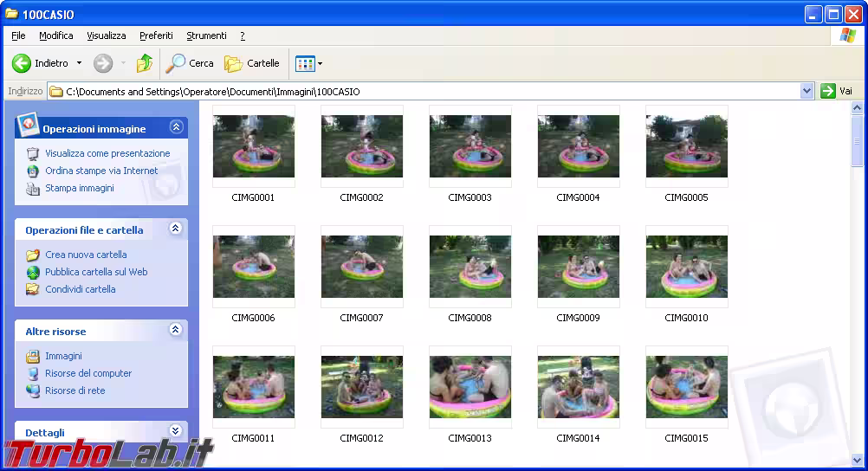This screenshot has height=471, width=868.
Task: Collapse the Altre risorse panel
Action: (176, 330)
